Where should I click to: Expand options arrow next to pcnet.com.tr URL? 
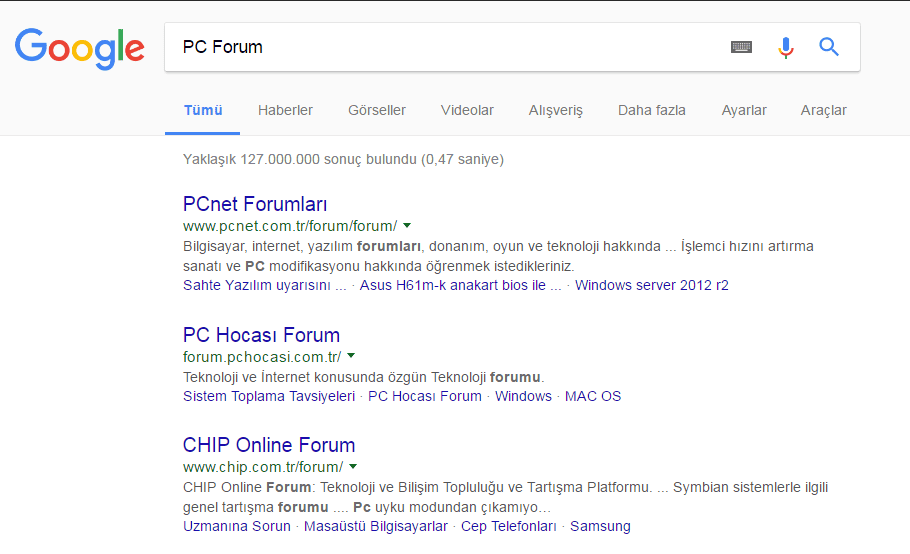(x=407, y=226)
